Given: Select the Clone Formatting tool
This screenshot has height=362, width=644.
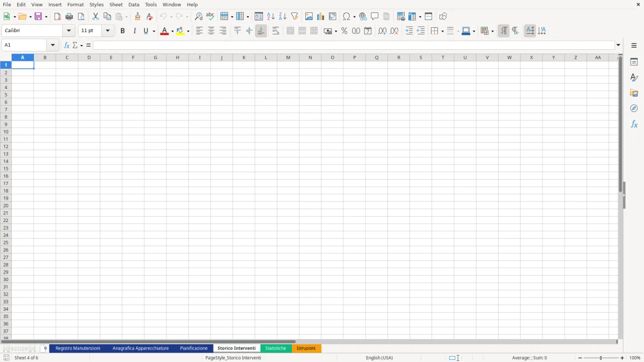Looking at the screenshot, I should click(138, 16).
